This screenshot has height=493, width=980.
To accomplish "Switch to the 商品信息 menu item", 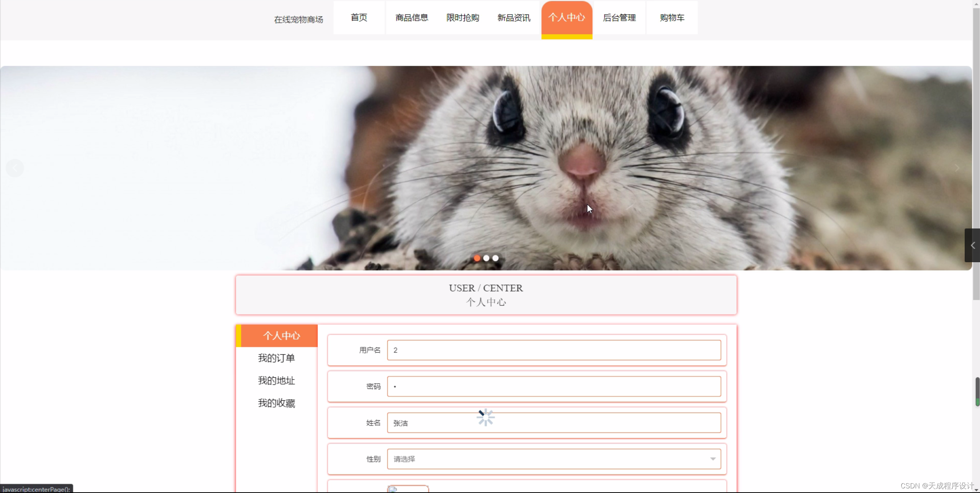I will 411,17.
